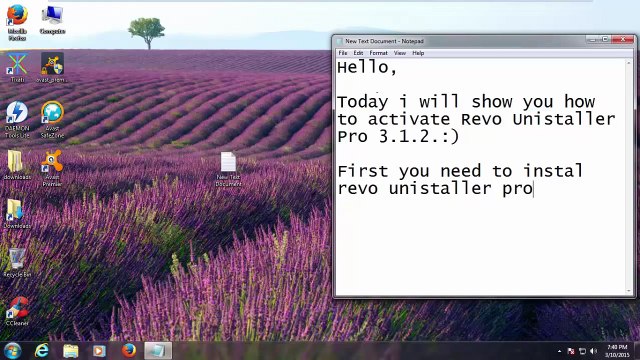Image resolution: width=640 pixels, height=360 pixels.
Task: Click the network icon in the system tray
Action: pyautogui.click(x=582, y=351)
